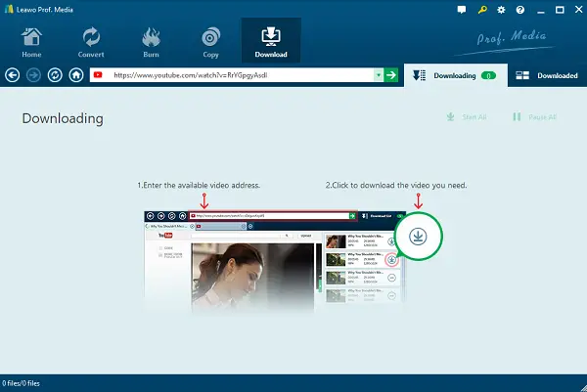Click the YouTube favicon in address bar
The image size is (587, 392).
pyautogui.click(x=98, y=75)
